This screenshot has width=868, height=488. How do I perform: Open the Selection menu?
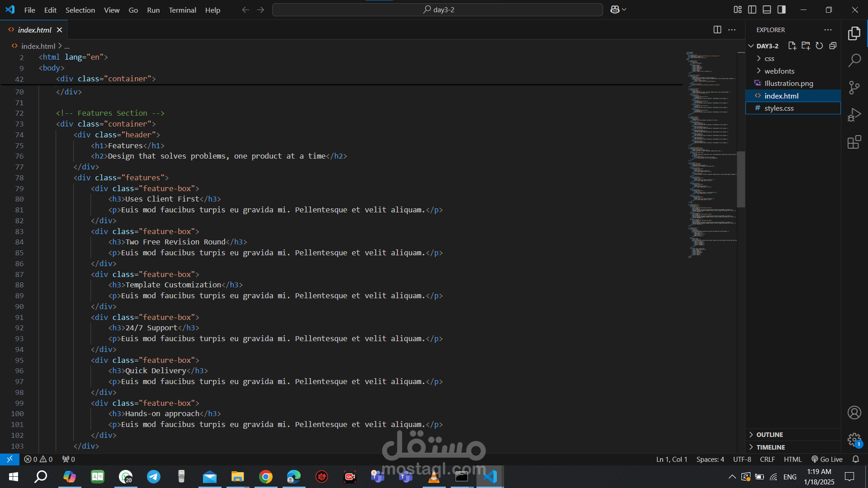pyautogui.click(x=80, y=10)
